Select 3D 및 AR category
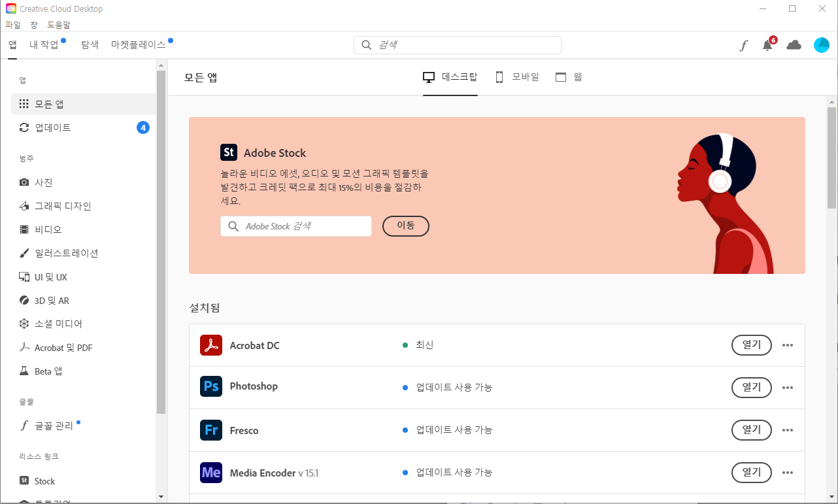The image size is (838, 504). point(83,301)
